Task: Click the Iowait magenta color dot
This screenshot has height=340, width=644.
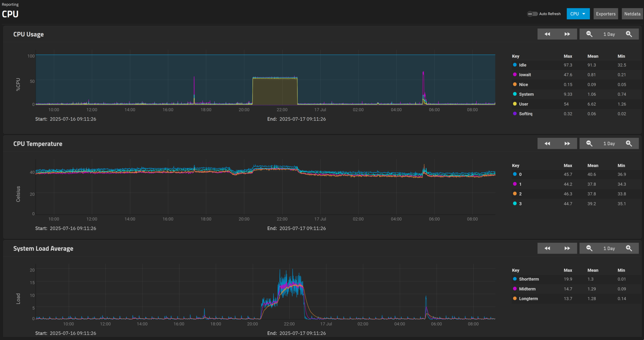Action: click(x=515, y=74)
